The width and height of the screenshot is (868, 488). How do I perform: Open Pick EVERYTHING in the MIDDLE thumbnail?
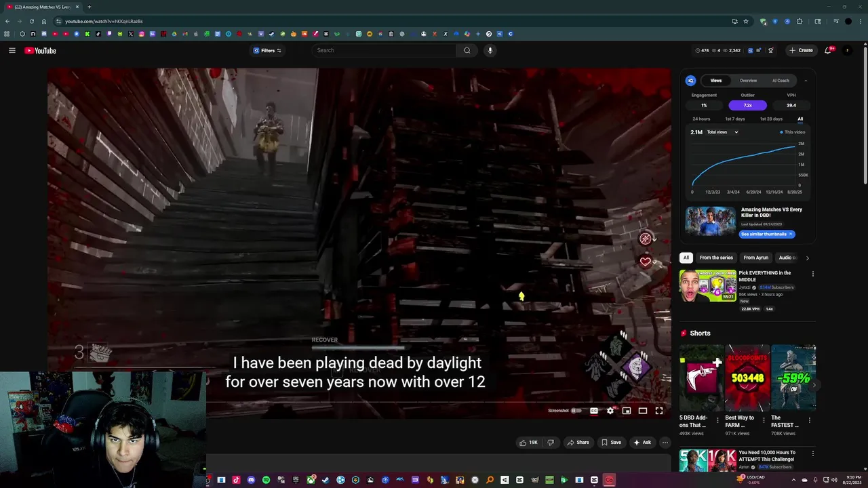click(x=707, y=285)
